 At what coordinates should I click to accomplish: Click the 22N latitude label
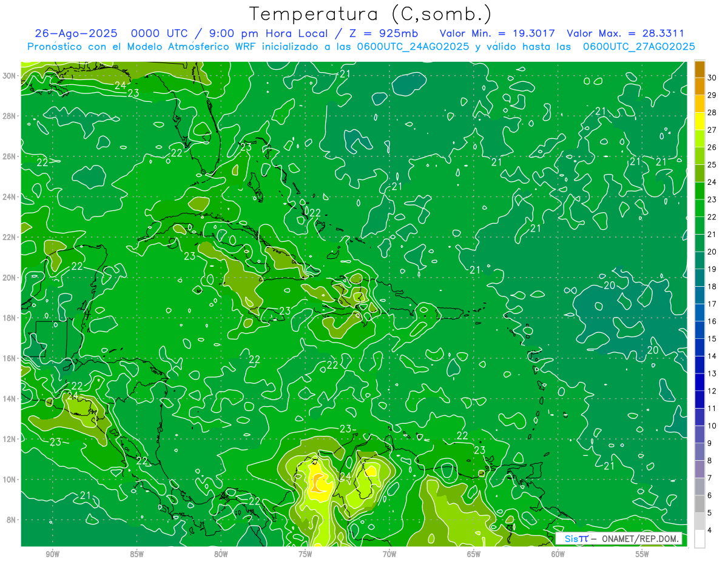pyautogui.click(x=8, y=237)
